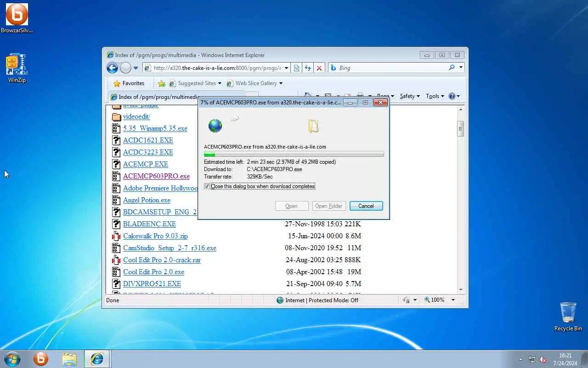The height and width of the screenshot is (368, 588).
Task: Open the Favorites star button
Action: pyautogui.click(x=129, y=83)
